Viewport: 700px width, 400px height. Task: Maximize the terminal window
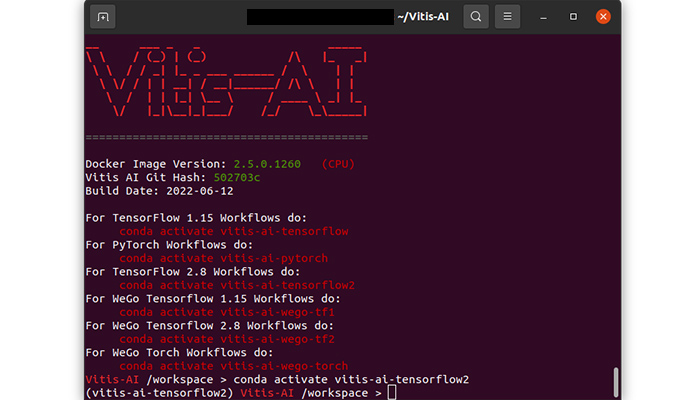pyautogui.click(x=573, y=17)
